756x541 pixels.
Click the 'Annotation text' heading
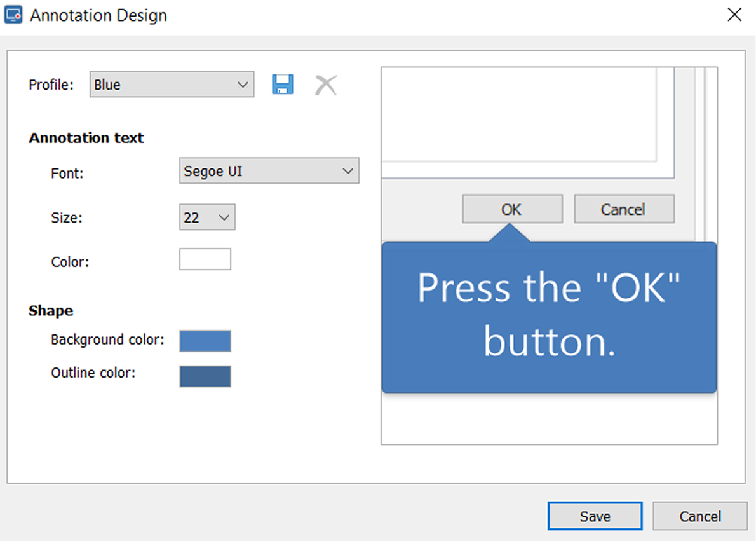(x=86, y=138)
